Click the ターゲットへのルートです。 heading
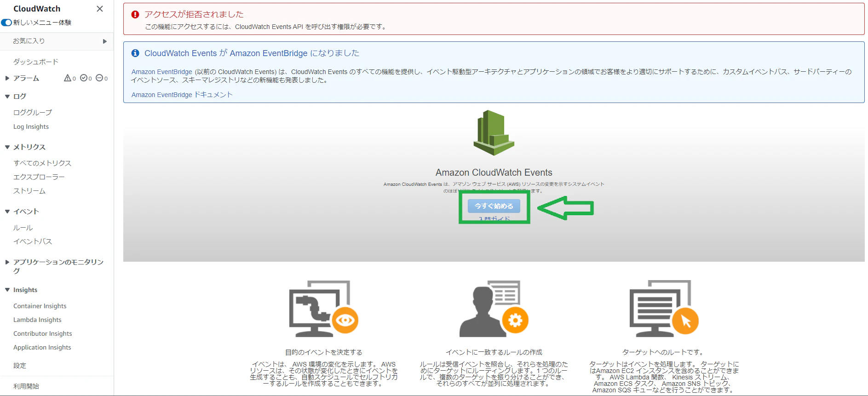 pos(664,352)
